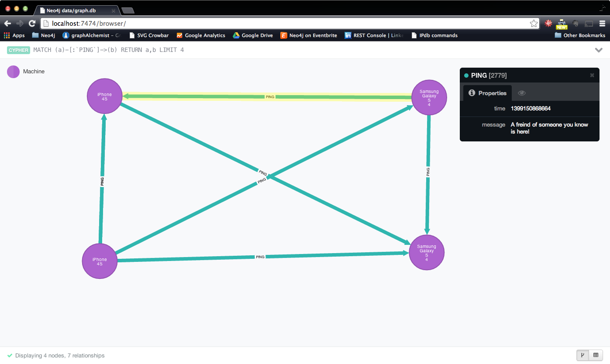Click PING label on right vertical edge
Viewport: 610px width, 364px height.
(x=428, y=172)
